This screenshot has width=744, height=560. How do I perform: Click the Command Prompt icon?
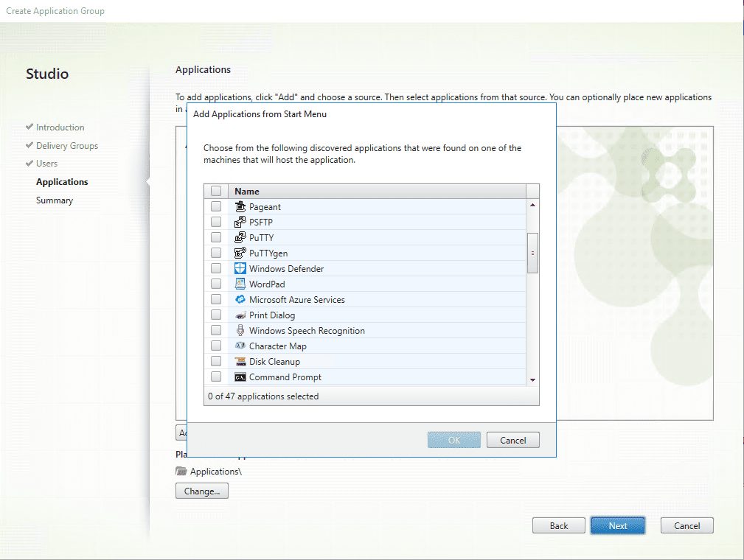coord(240,377)
